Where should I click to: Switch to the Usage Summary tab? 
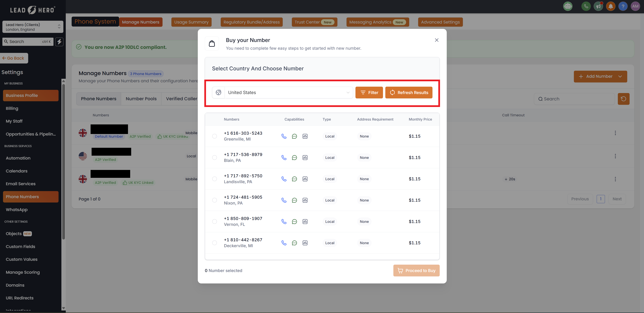(x=191, y=22)
